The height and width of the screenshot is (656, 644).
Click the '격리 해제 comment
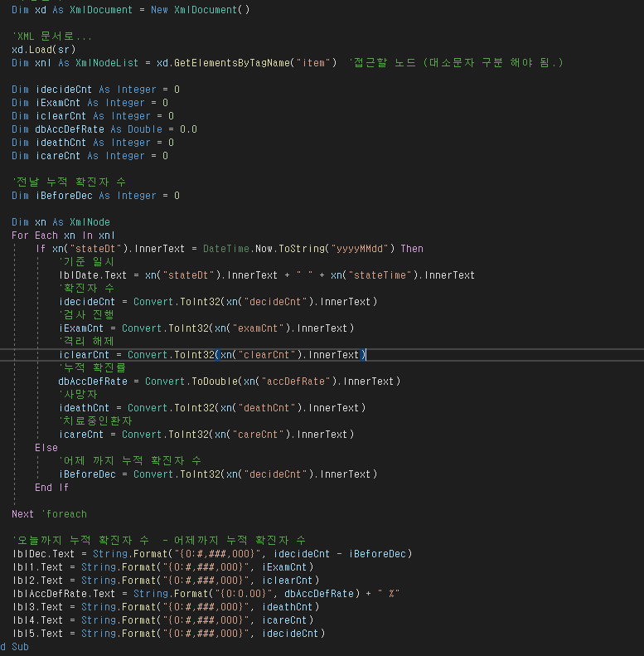[86, 342]
